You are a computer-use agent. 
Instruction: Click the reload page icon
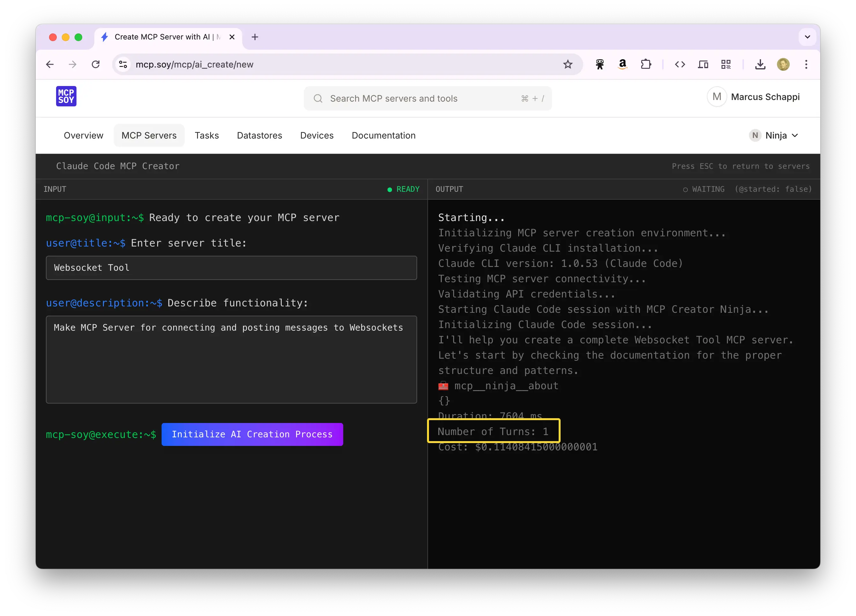[x=96, y=65]
